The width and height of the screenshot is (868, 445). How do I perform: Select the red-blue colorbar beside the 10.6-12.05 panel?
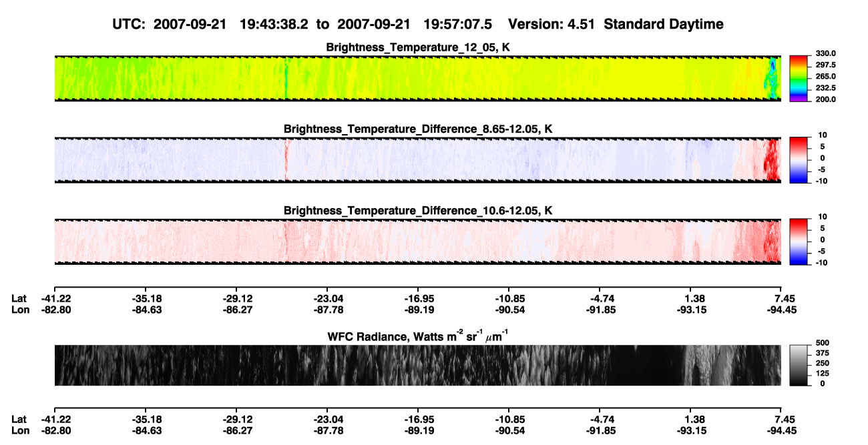pos(799,241)
